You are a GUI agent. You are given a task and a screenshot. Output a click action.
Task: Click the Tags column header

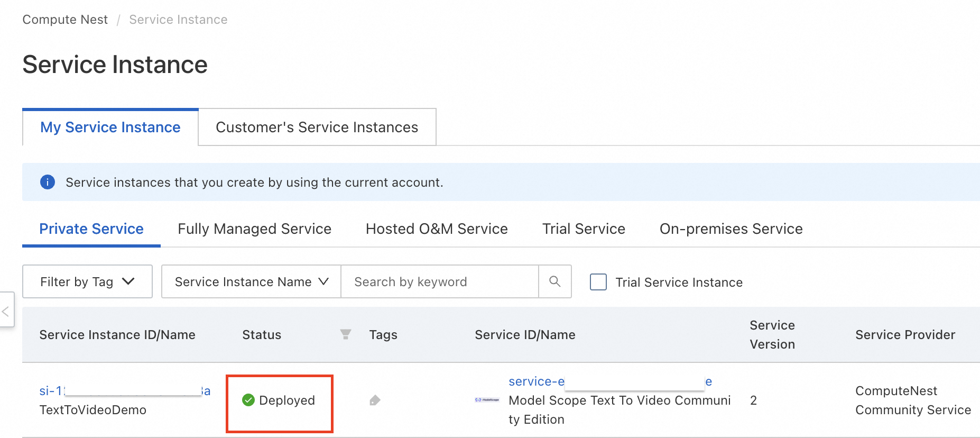point(383,335)
